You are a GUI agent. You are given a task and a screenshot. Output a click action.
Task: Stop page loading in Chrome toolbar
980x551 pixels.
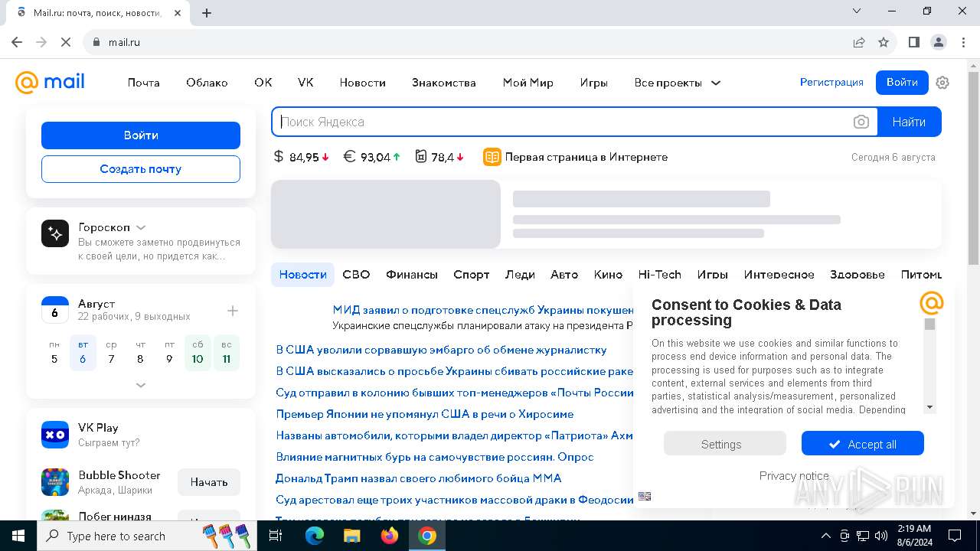click(x=66, y=42)
